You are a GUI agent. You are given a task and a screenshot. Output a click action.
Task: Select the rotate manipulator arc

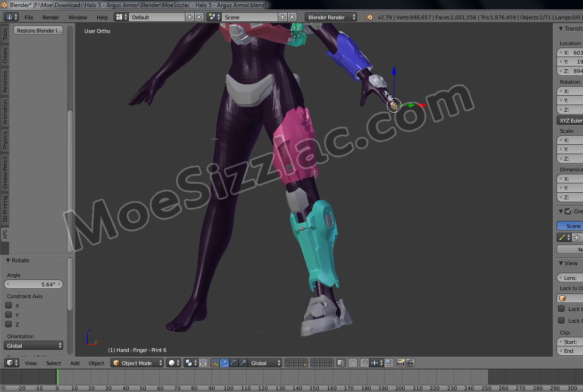click(x=234, y=363)
